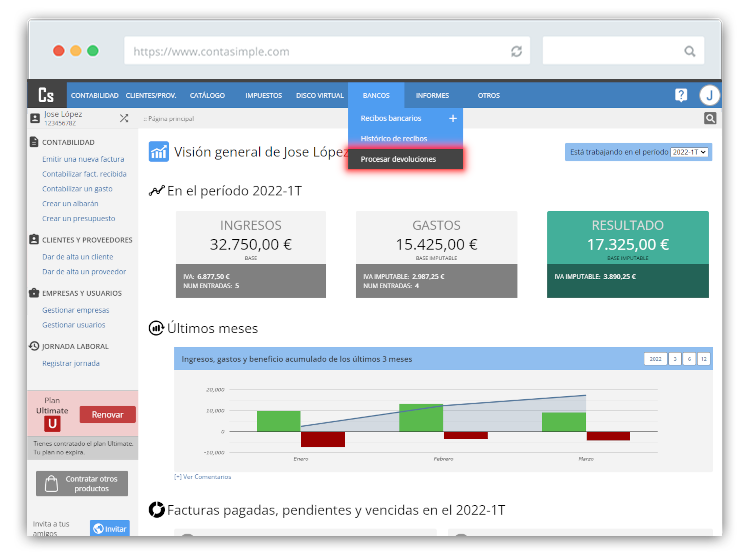Click the Enero green income bar
This screenshot has height=552, width=750.
278,421
